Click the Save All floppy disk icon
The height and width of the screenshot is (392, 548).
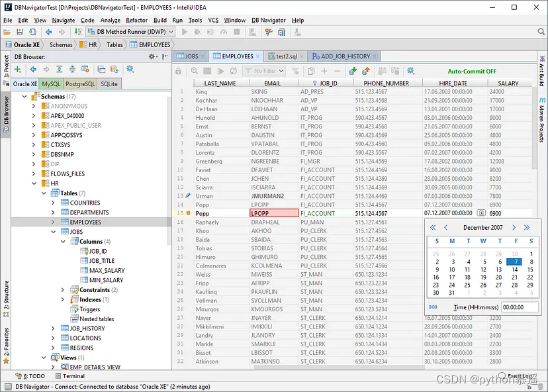pos(20,32)
